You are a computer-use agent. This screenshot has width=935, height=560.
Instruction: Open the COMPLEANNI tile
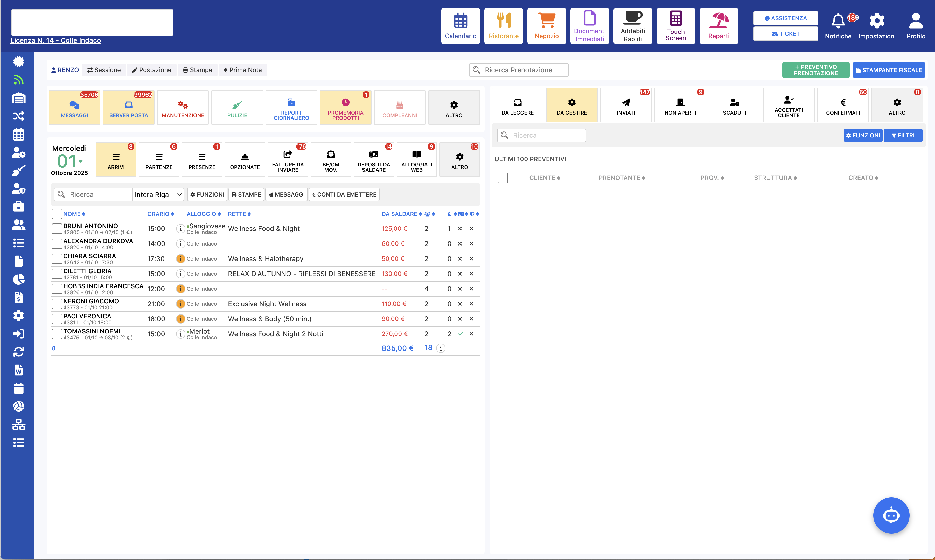[400, 108]
